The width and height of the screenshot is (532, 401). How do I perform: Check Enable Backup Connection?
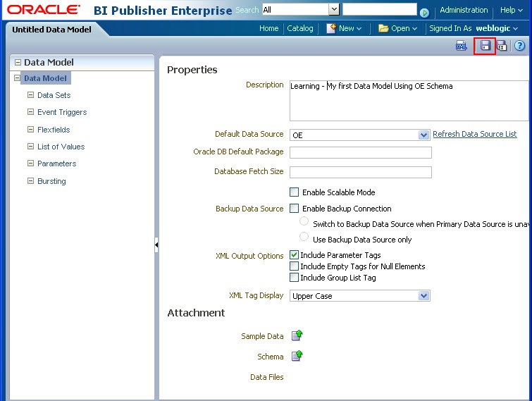[294, 208]
